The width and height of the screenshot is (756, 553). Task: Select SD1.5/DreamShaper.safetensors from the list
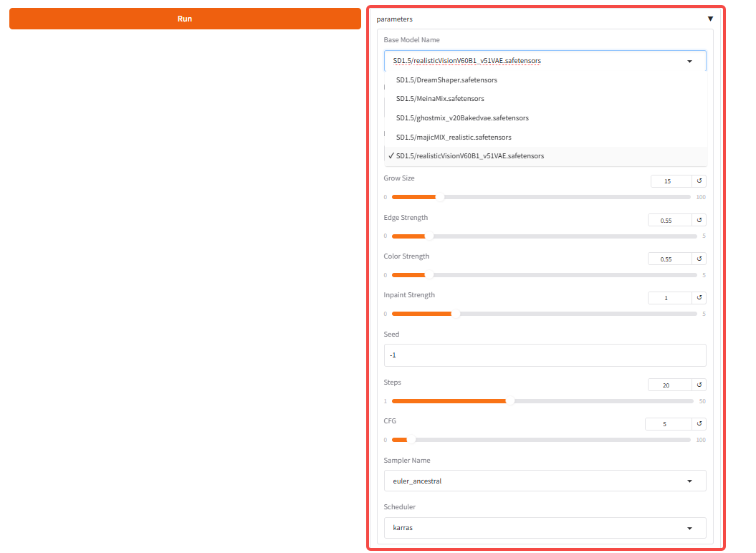tap(446, 80)
